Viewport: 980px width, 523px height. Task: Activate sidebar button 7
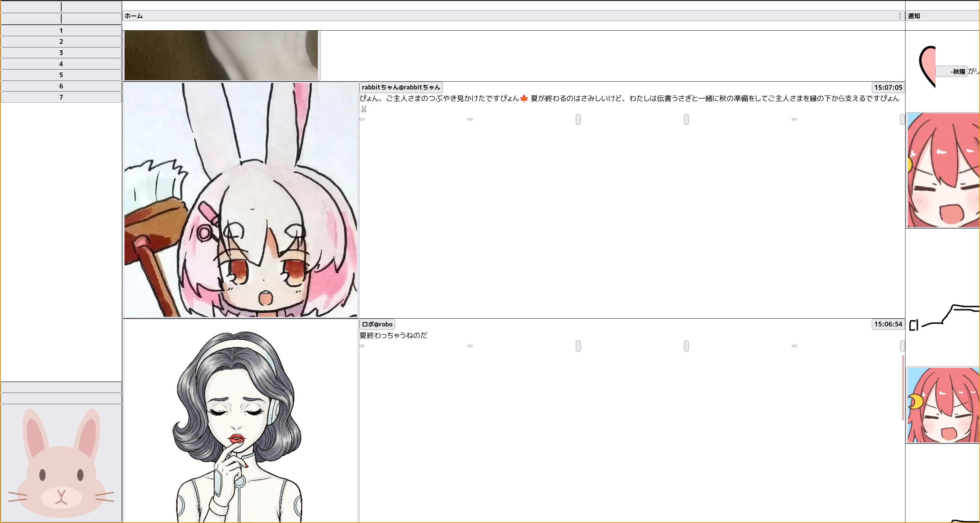click(x=61, y=97)
